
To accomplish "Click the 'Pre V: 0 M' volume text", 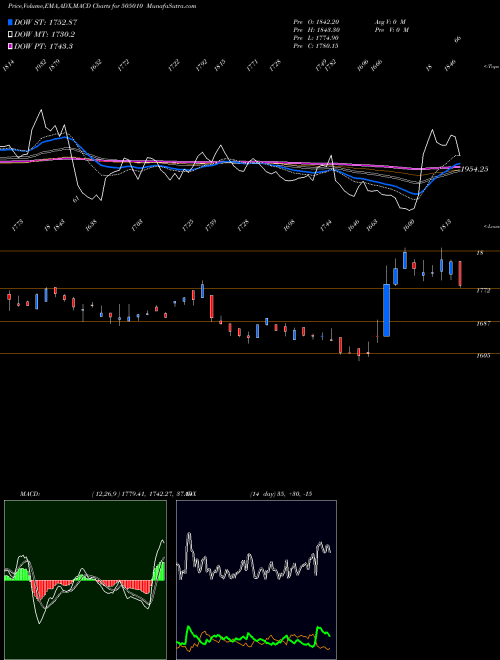I will [392, 30].
